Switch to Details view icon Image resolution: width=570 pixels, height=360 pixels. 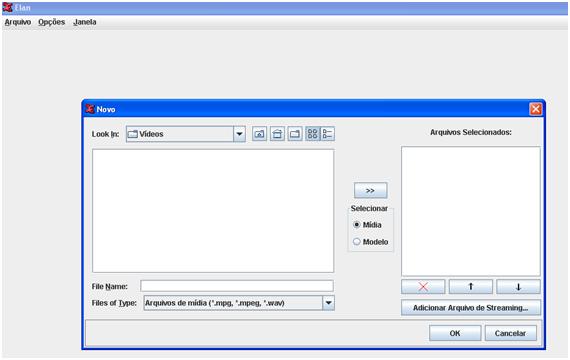327,134
